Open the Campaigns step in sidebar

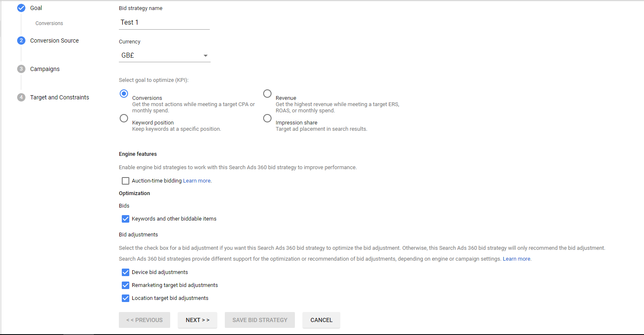pos(45,69)
